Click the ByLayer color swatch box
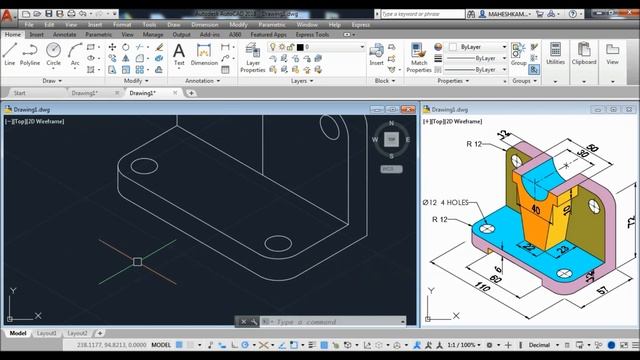640x360 pixels. 453,47
